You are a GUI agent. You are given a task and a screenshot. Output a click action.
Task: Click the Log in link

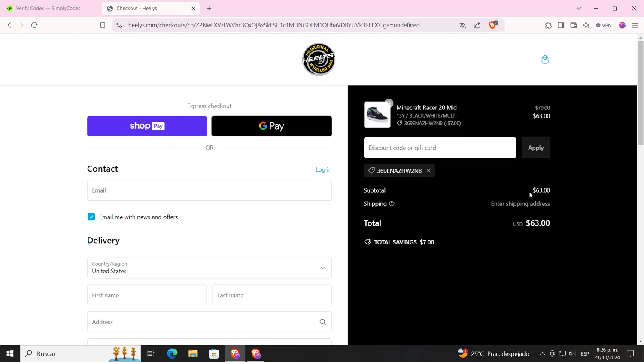click(x=323, y=170)
